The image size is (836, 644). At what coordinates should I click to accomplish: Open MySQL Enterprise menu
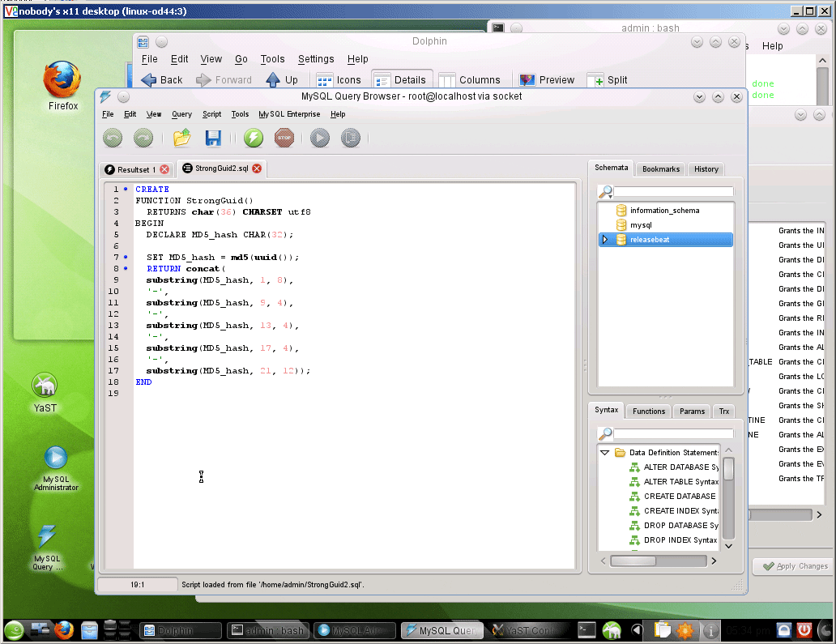pyautogui.click(x=289, y=114)
